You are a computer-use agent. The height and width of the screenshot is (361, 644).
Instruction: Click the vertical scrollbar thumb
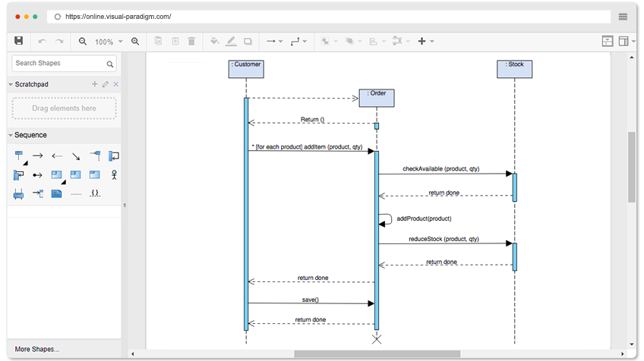(632, 167)
